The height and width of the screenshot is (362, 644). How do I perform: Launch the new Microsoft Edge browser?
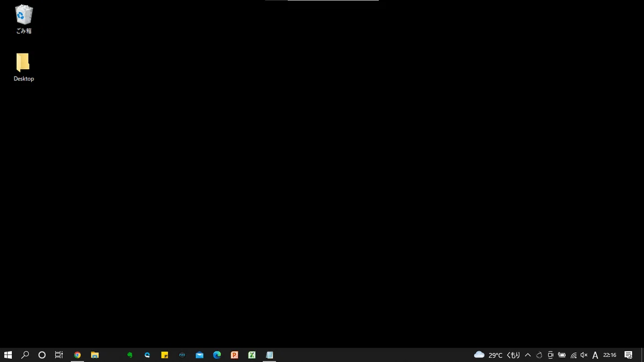click(x=217, y=355)
